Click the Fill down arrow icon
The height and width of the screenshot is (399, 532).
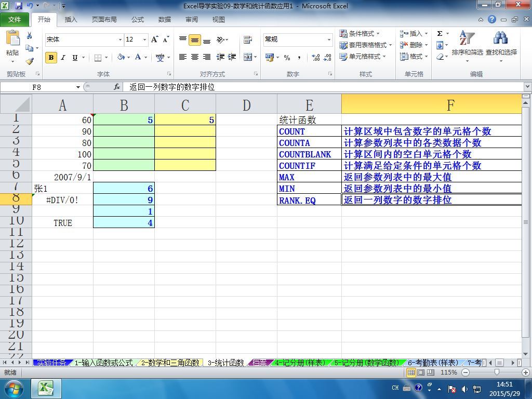click(x=440, y=45)
